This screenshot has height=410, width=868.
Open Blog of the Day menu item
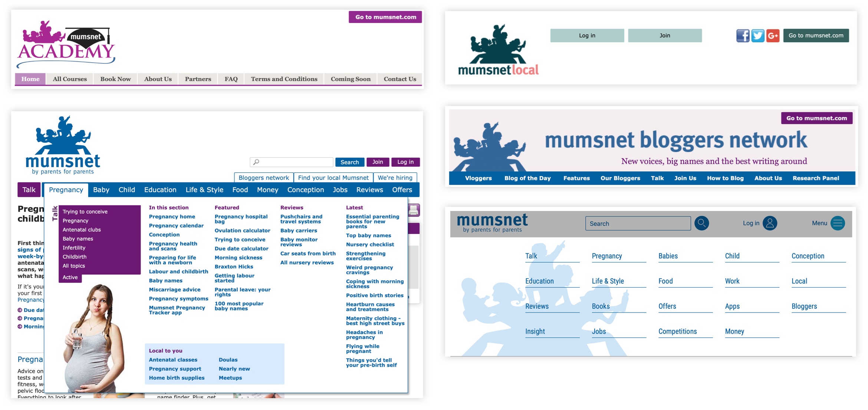pyautogui.click(x=527, y=178)
